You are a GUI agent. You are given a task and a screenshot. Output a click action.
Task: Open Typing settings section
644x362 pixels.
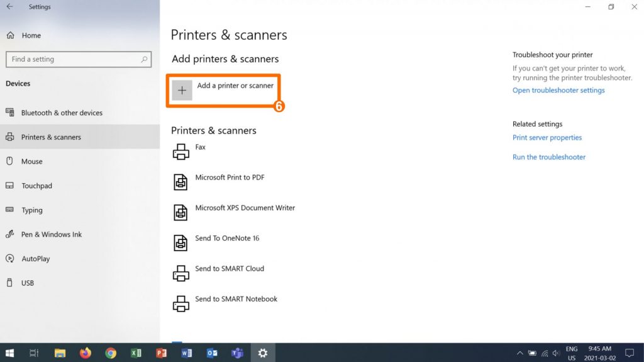pyautogui.click(x=32, y=210)
